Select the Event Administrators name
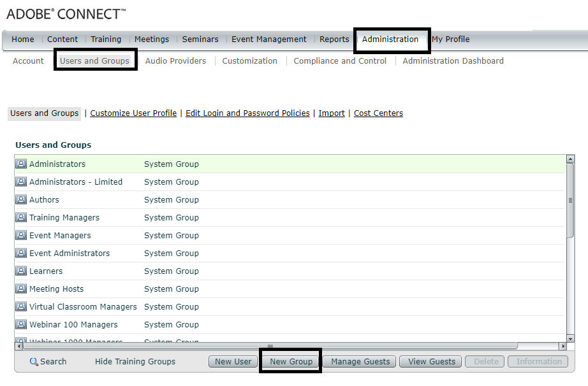 70,253
